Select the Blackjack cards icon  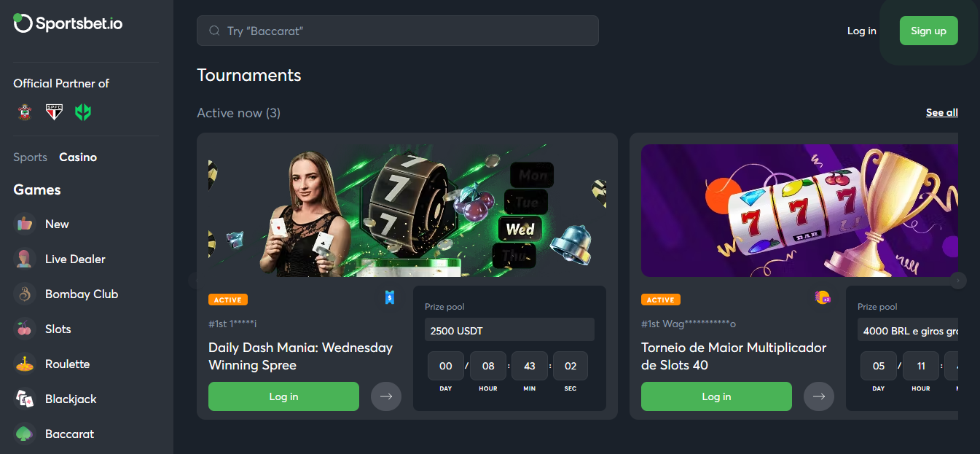point(25,399)
